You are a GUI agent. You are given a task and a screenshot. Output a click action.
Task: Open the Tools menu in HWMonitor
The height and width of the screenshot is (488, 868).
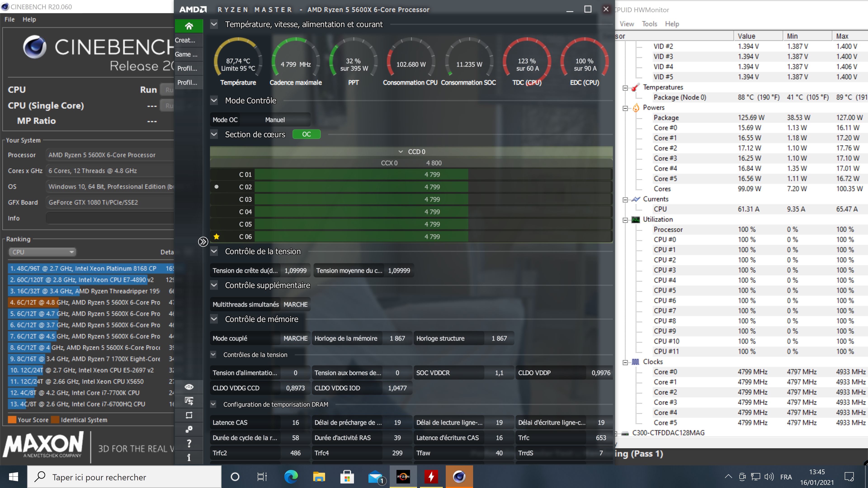click(x=649, y=23)
